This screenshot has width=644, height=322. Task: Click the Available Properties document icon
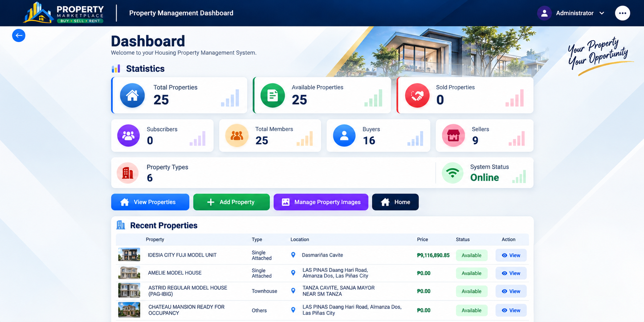coord(273,95)
